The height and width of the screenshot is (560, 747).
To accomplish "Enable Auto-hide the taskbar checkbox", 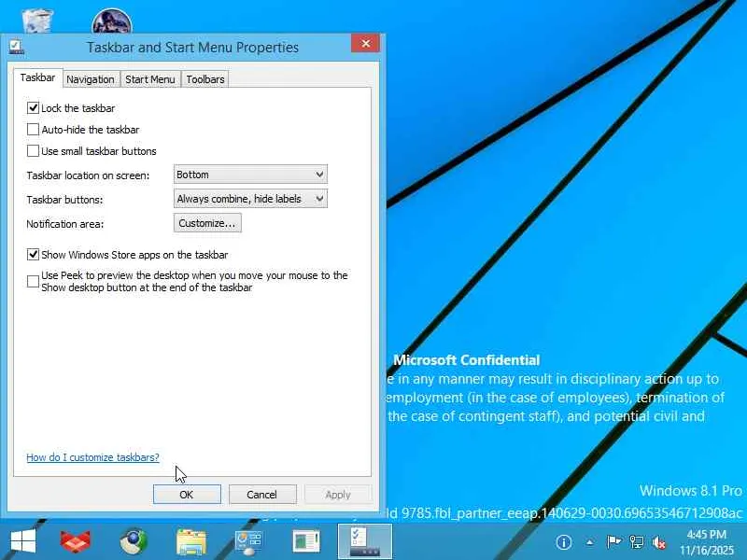I will click(33, 130).
